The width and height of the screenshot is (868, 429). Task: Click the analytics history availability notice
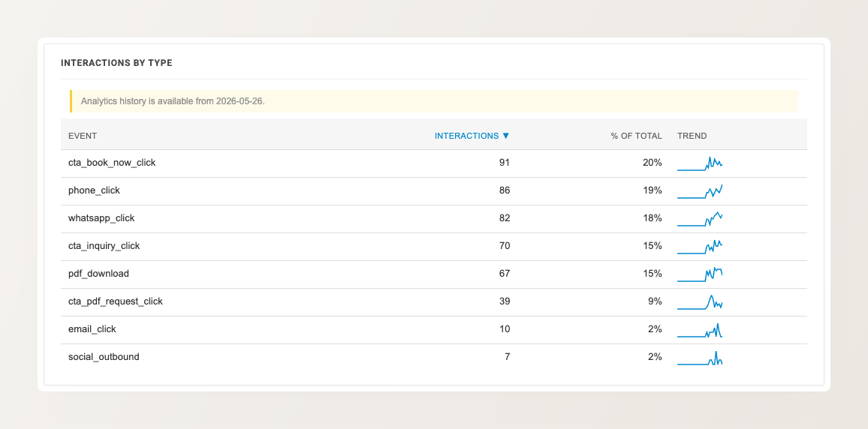point(434,101)
